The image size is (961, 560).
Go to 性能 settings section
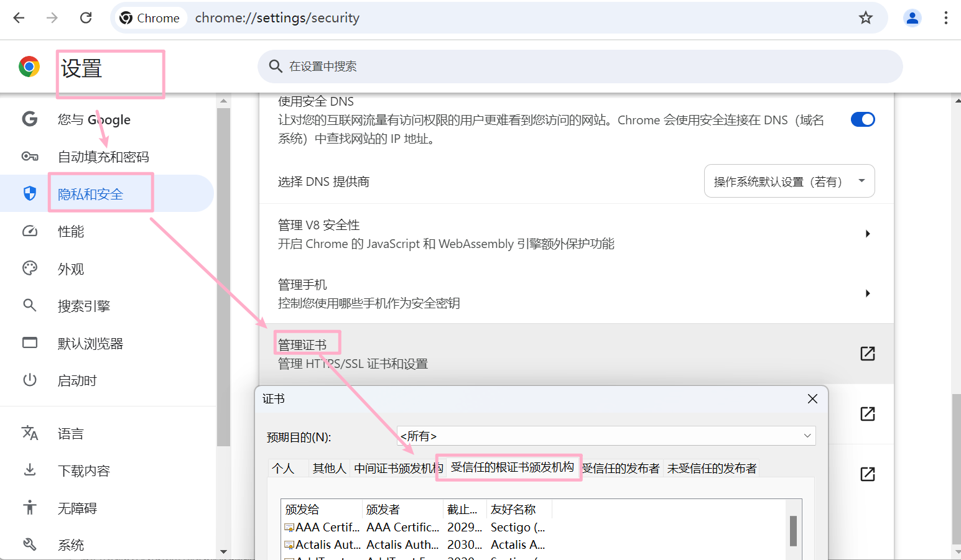tap(107, 231)
